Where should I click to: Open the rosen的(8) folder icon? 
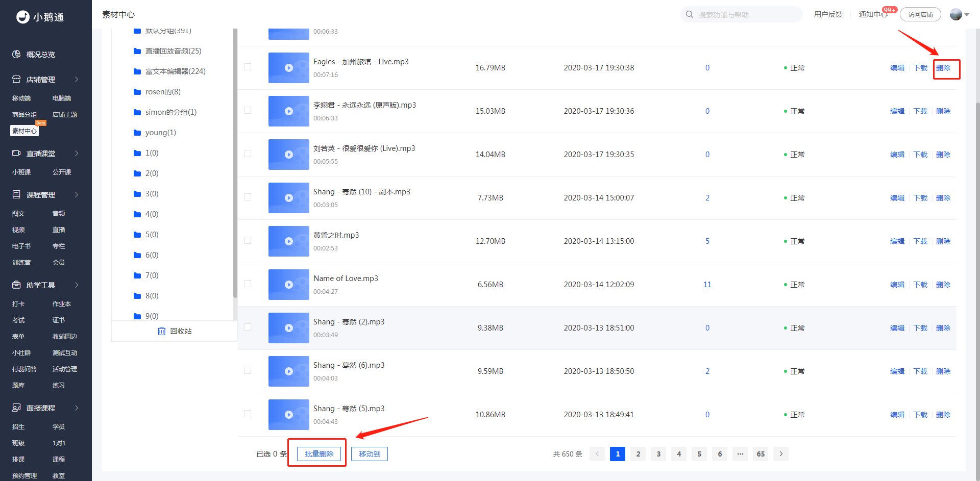[x=137, y=92]
